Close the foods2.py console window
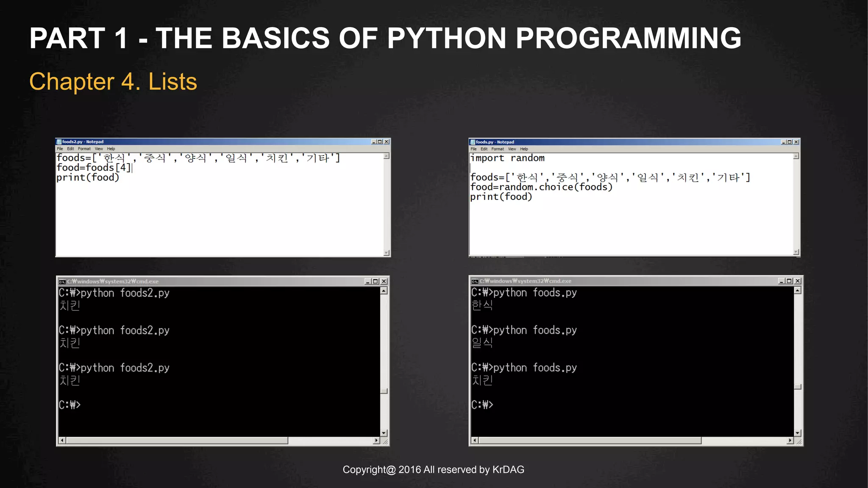The width and height of the screenshot is (868, 488). 384,281
